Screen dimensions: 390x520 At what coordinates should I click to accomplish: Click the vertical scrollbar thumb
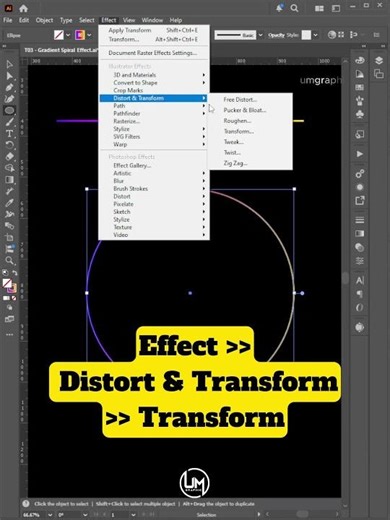(346, 278)
